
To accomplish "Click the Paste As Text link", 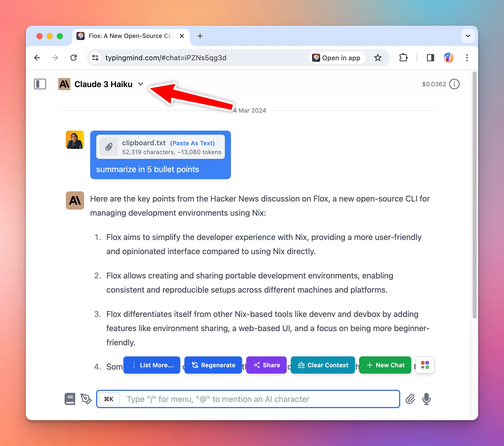I will [x=192, y=143].
